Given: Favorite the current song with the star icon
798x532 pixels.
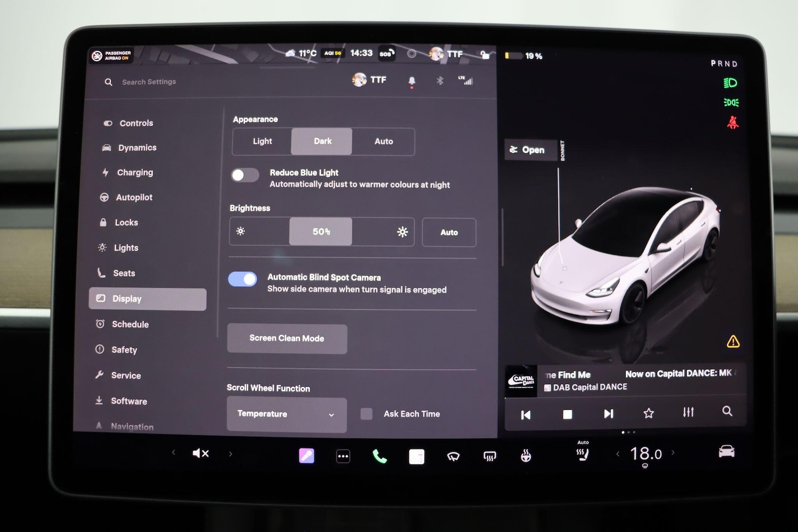Looking at the screenshot, I should 649,413.
